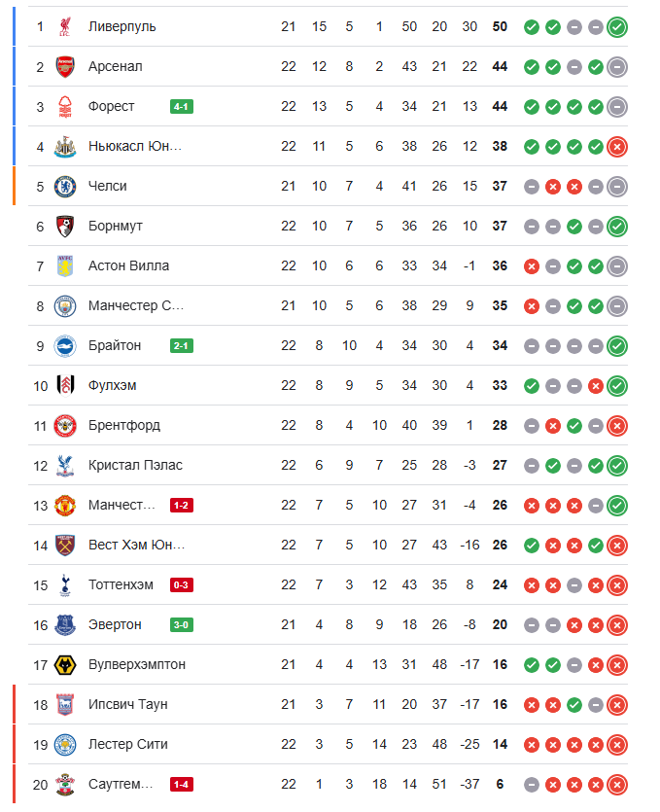
Task: Click the Chelsea club crest
Action: point(65,187)
